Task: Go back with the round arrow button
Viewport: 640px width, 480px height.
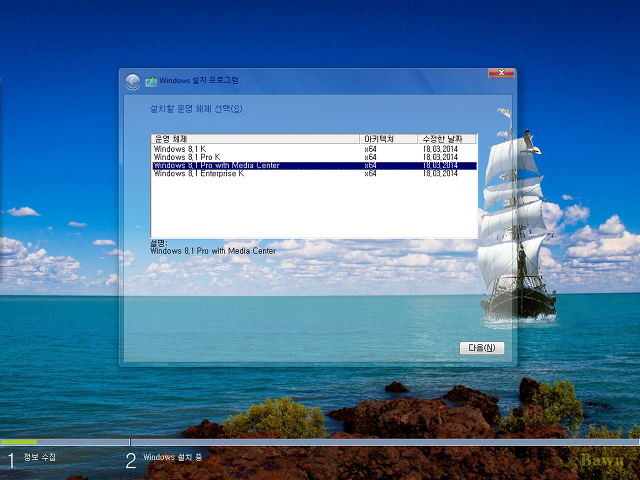Action: (133, 82)
